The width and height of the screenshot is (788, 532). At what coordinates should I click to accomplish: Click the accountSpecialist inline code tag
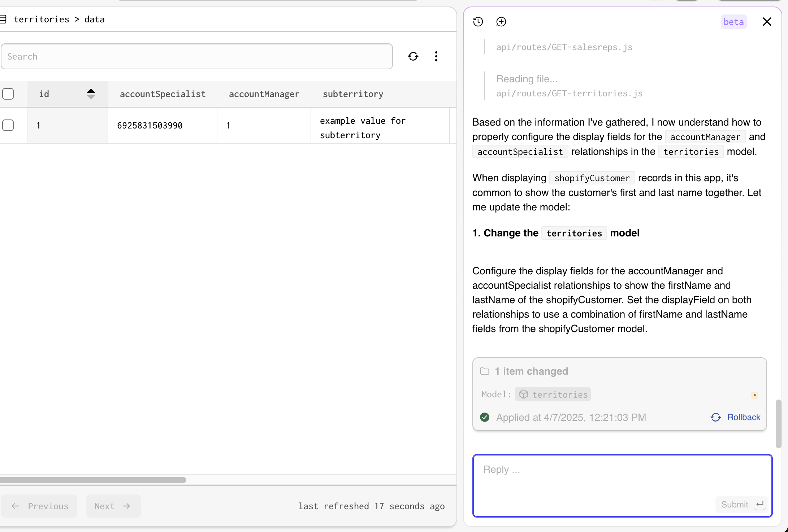(520, 152)
